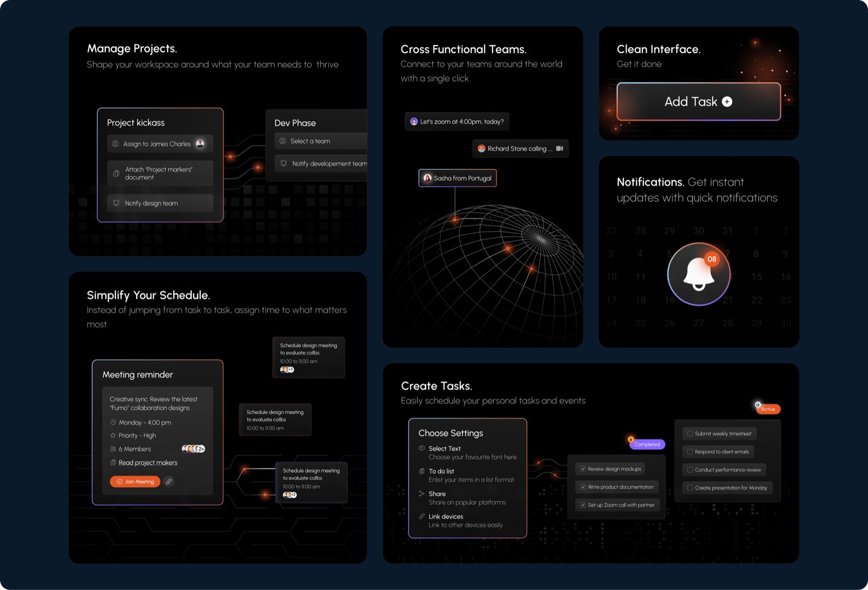Select date 22 on the calendar
This screenshot has height=590, width=868.
pos(756,300)
